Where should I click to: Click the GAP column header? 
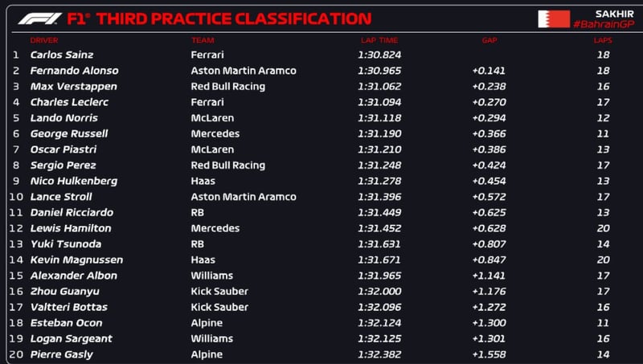click(489, 40)
